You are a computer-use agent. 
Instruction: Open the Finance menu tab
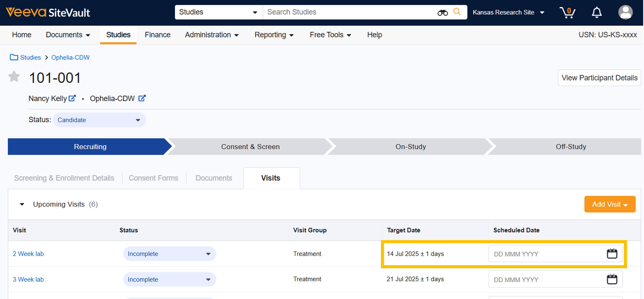pyautogui.click(x=157, y=35)
